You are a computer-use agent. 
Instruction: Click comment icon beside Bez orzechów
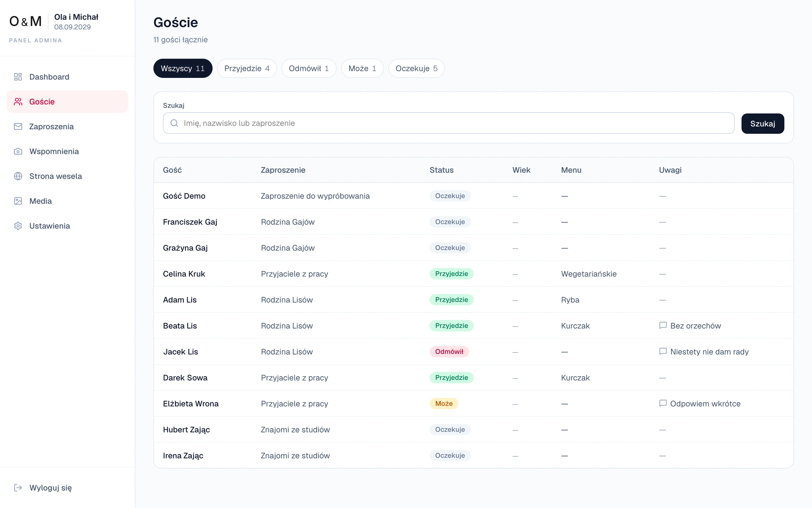(x=663, y=326)
